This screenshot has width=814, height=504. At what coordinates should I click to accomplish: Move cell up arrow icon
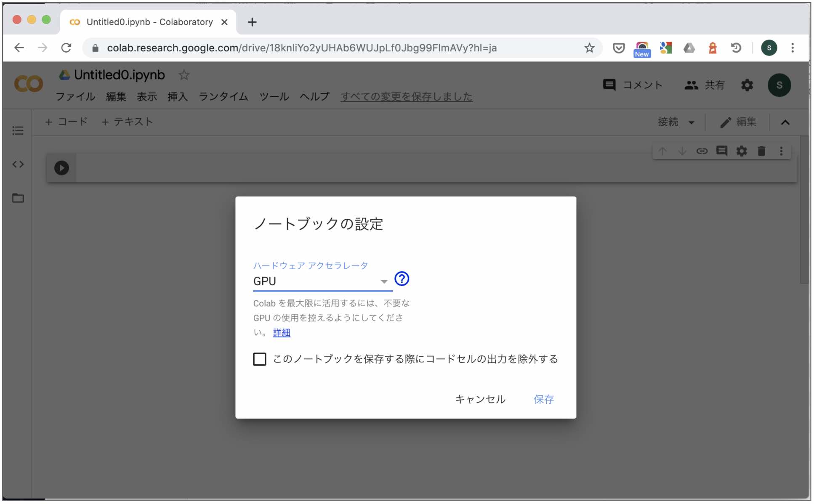point(662,151)
